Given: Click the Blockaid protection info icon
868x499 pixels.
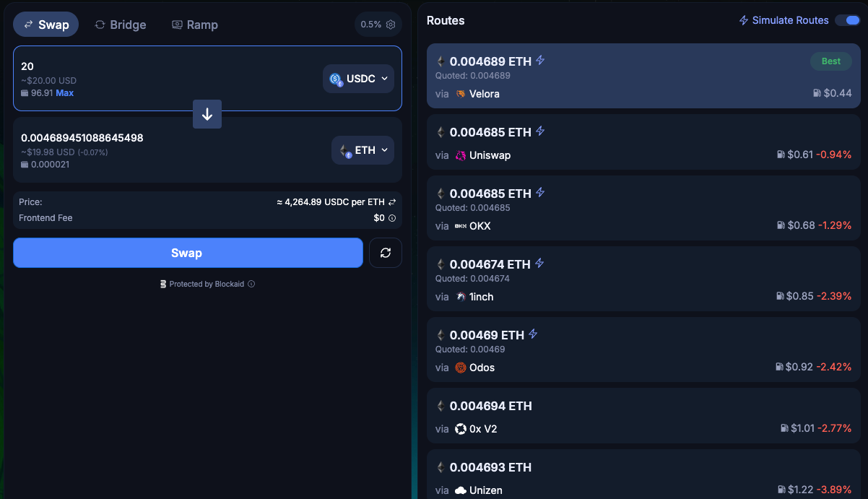Looking at the screenshot, I should 251,284.
